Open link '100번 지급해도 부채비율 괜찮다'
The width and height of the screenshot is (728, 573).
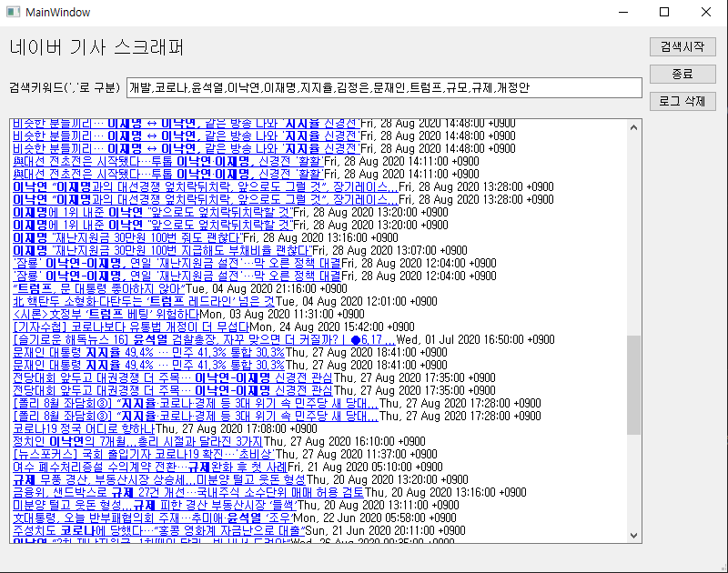[x=163, y=250]
